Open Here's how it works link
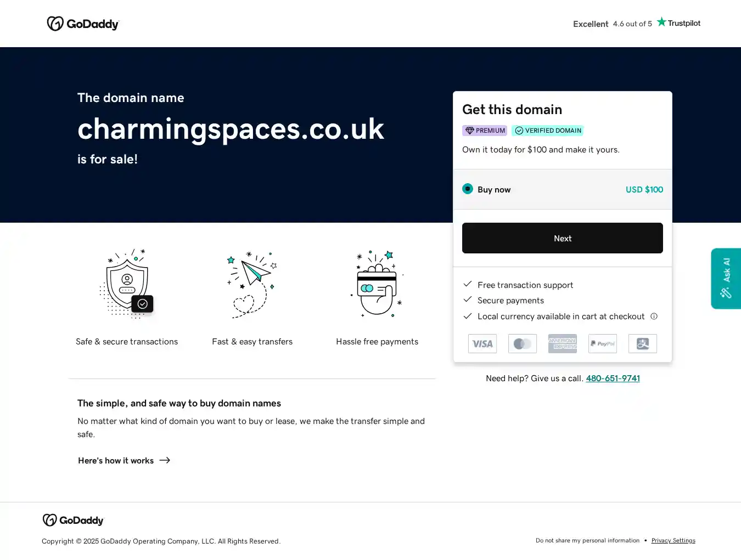 click(x=116, y=461)
